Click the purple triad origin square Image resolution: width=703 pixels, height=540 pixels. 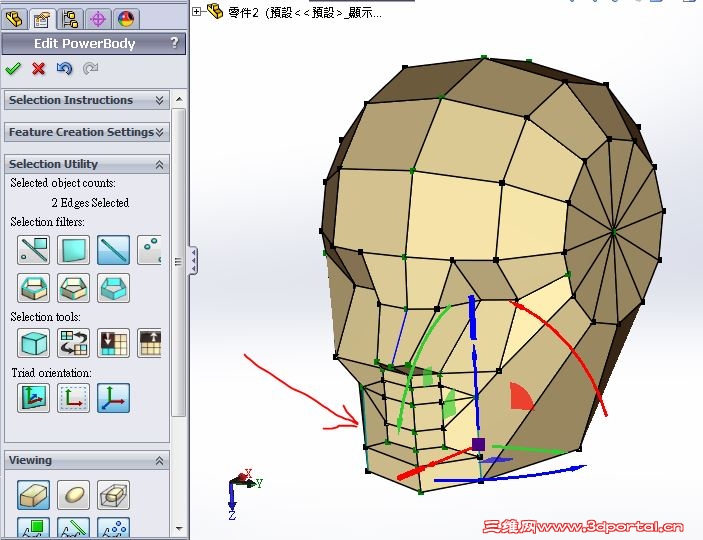click(478, 444)
